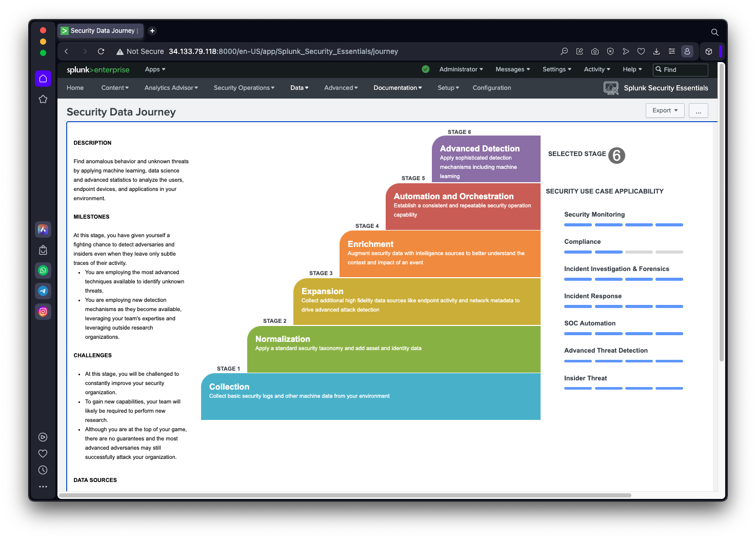Viewport: 756px width, 539px height.
Task: Open Telegram in the browser sidebar
Action: [x=43, y=291]
